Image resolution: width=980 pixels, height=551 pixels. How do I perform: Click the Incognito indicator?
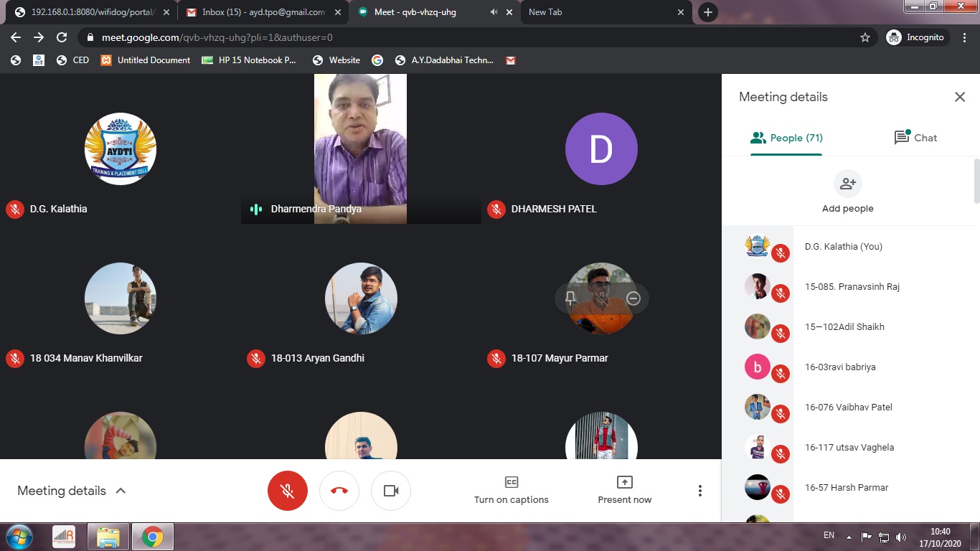[918, 37]
